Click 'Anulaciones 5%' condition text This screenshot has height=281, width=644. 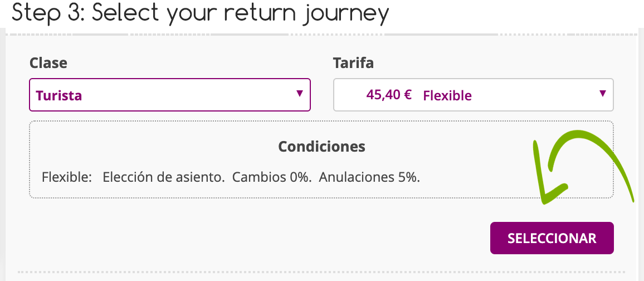click(370, 177)
